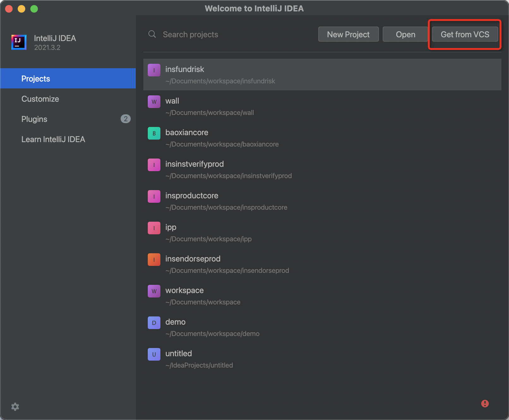
Task: Click the New Project button
Action: (x=348, y=34)
